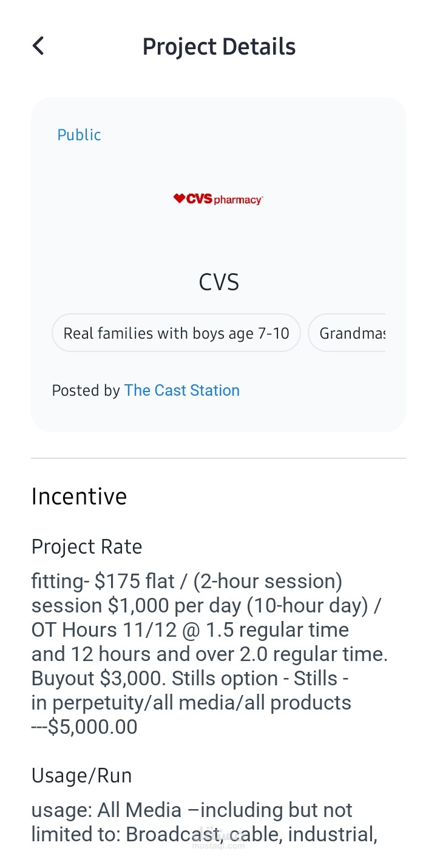Click the 'Posted by' text

coord(86,390)
